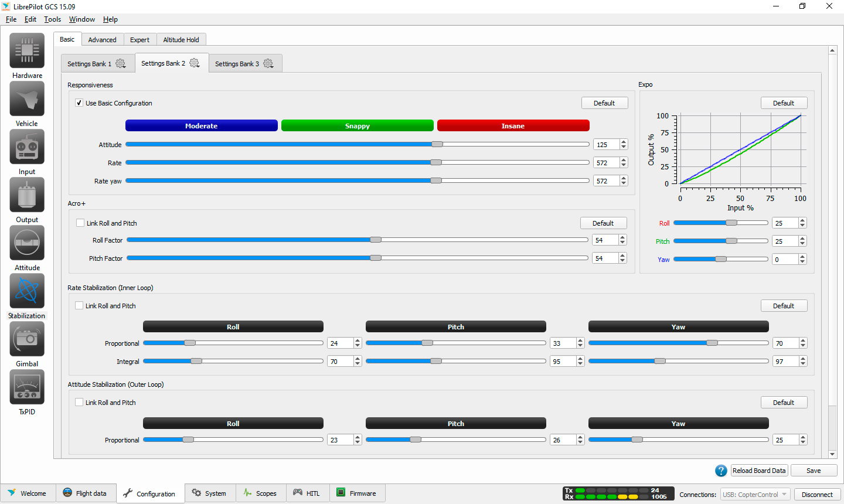The width and height of the screenshot is (844, 504).
Task: Switch to the System workspace
Action: tap(209, 493)
